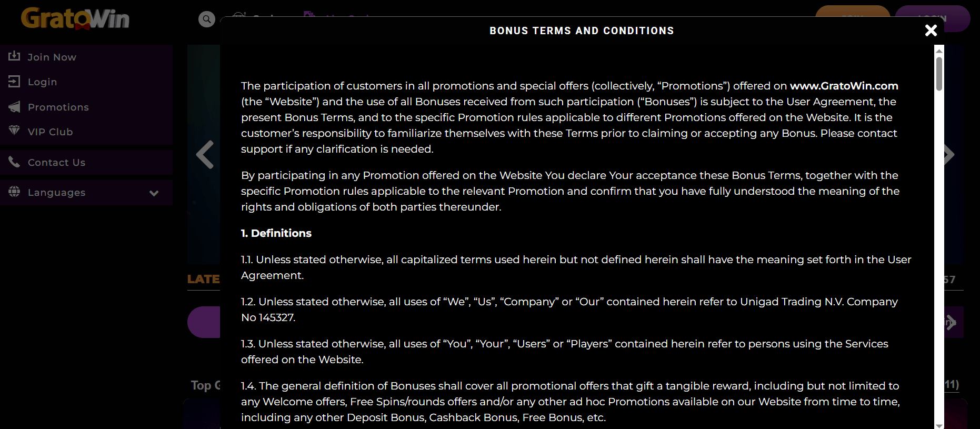Open the Promotions menu item

[x=58, y=107]
